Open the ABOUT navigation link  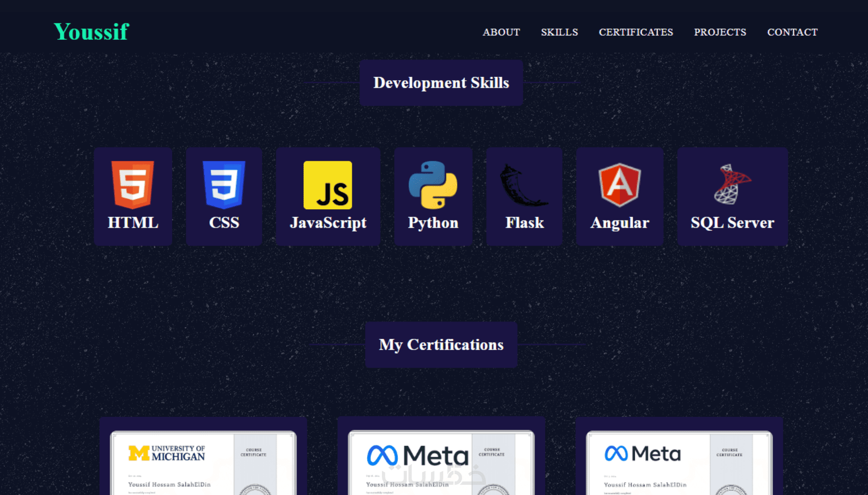point(501,32)
